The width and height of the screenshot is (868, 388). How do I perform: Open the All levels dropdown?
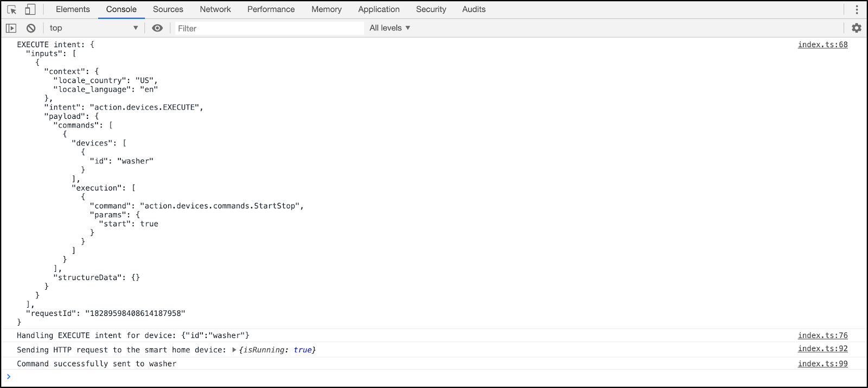(x=390, y=28)
